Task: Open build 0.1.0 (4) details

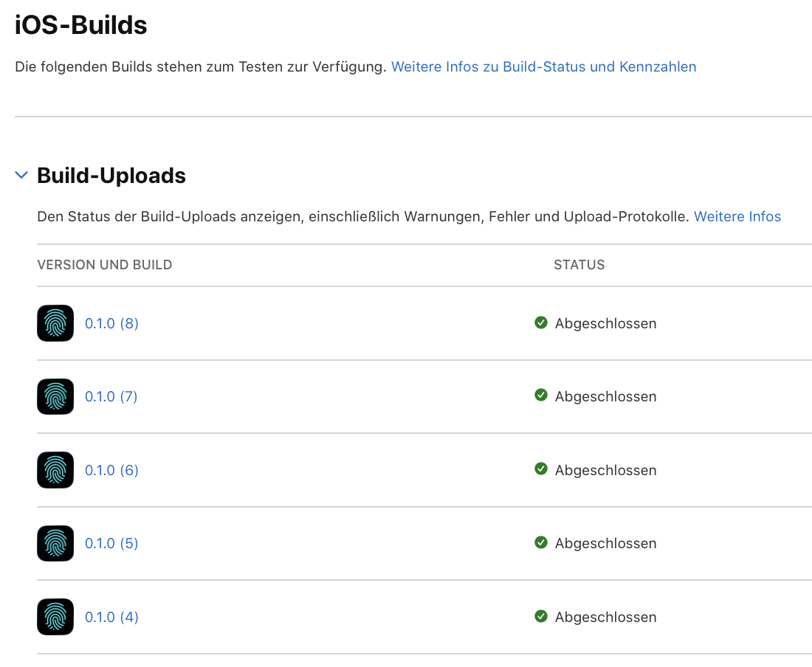Action: (111, 617)
